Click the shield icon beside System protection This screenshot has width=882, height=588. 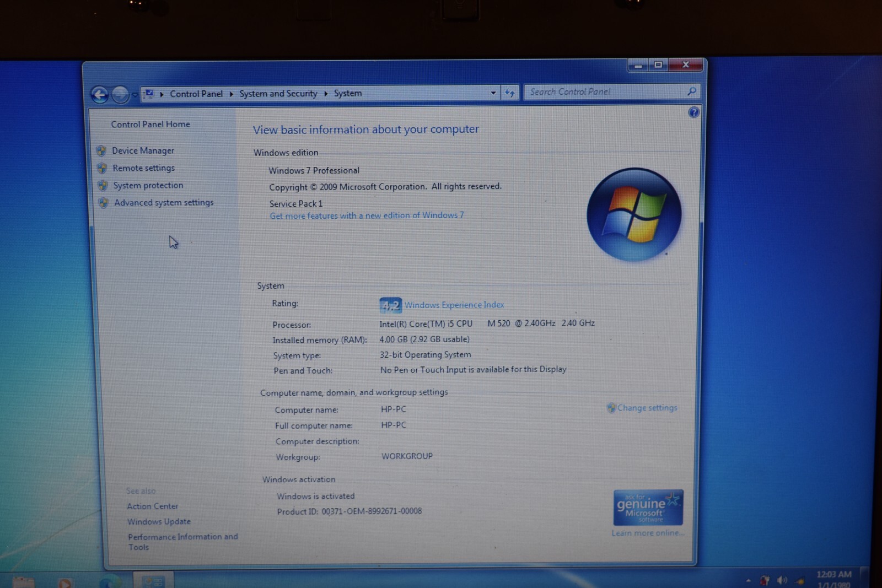103,186
